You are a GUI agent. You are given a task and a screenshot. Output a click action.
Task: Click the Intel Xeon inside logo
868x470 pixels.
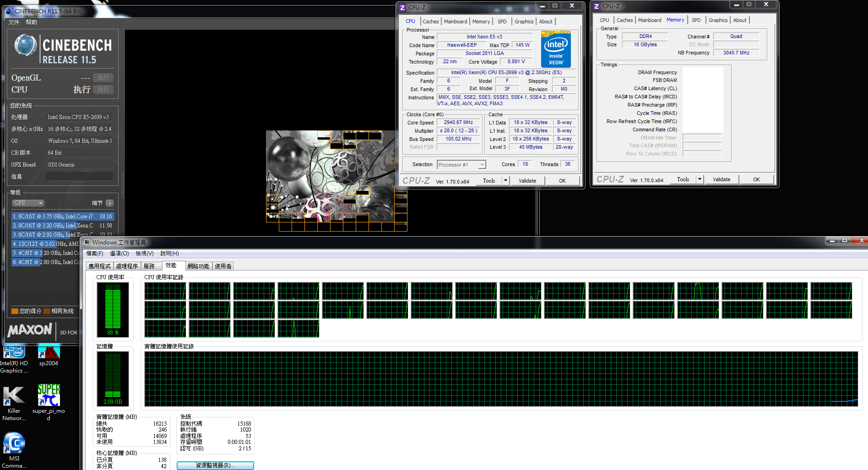[556, 49]
